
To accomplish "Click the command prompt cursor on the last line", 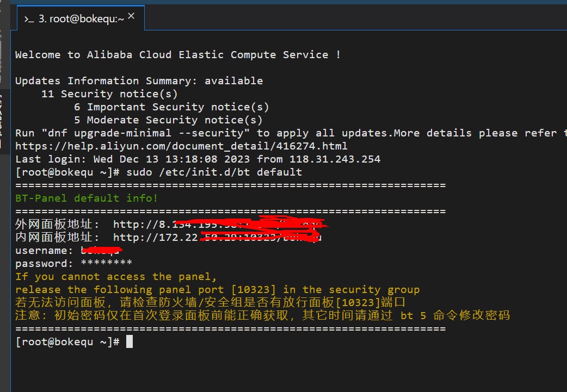I will click(x=130, y=341).
